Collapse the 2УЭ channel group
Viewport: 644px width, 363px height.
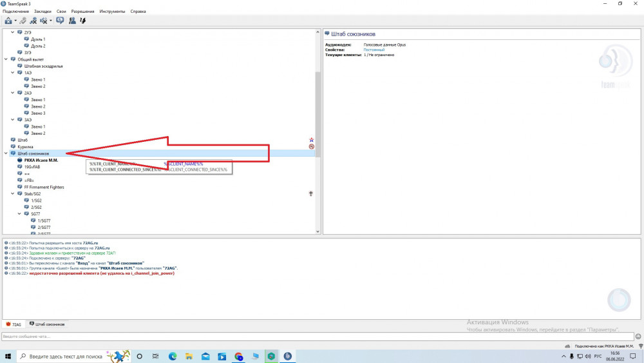click(x=13, y=32)
